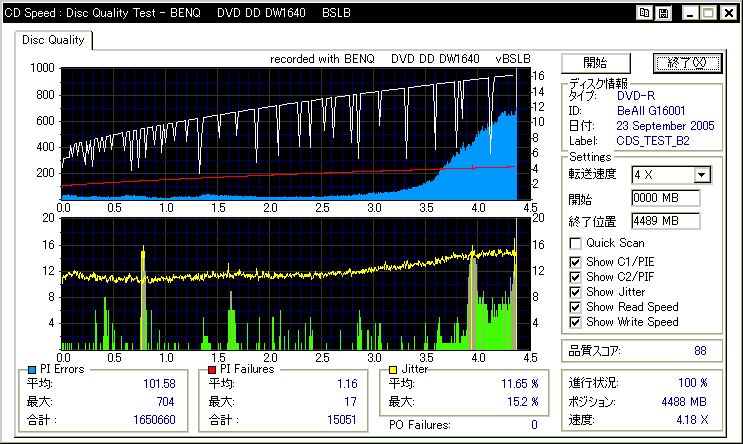743x444 pixels.
Task: Toggle the Show Write Speed checkbox
Action: [x=575, y=323]
